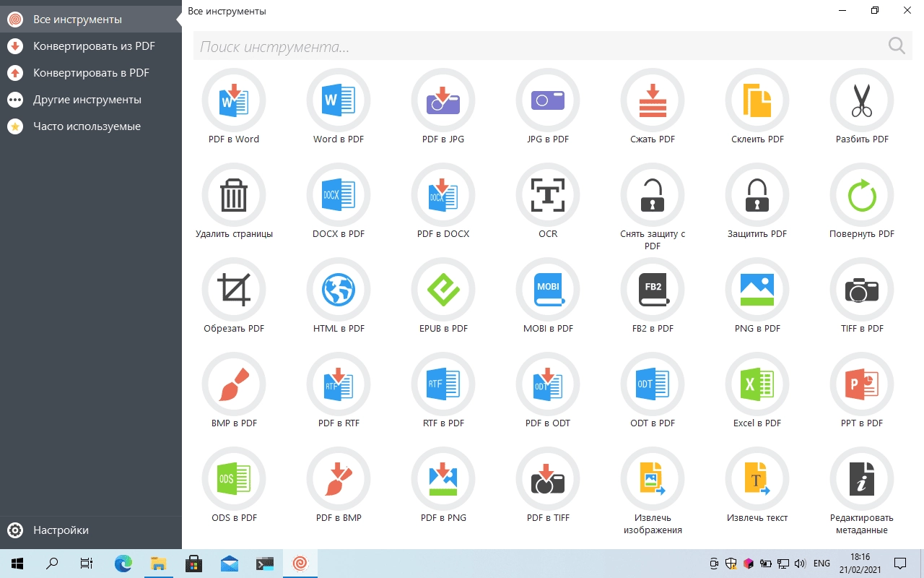Screen dimensions: 924x578
Task: Open PDF в BMP converter
Action: coord(339,479)
